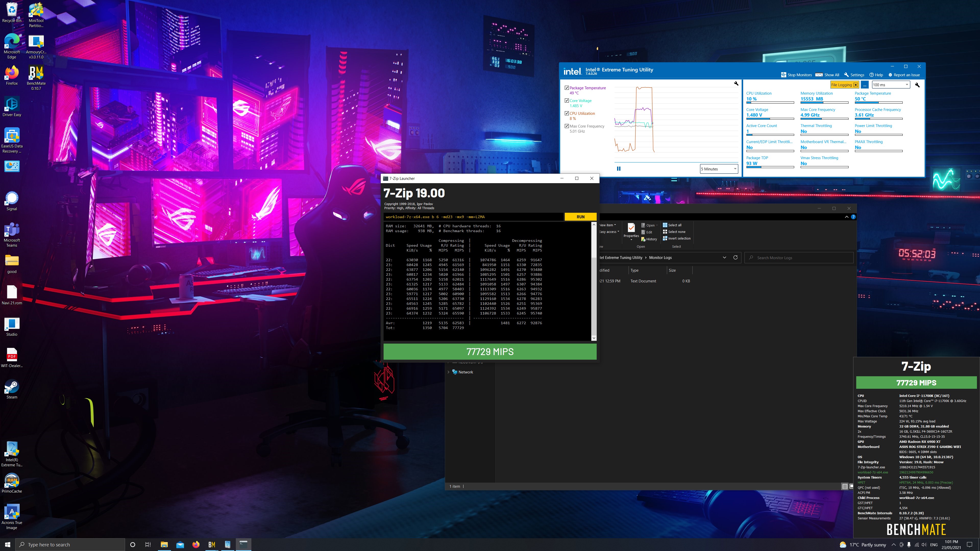The width and height of the screenshot is (980, 551).
Task: Open the 5 Minutes time range dropdown
Action: [x=719, y=169]
